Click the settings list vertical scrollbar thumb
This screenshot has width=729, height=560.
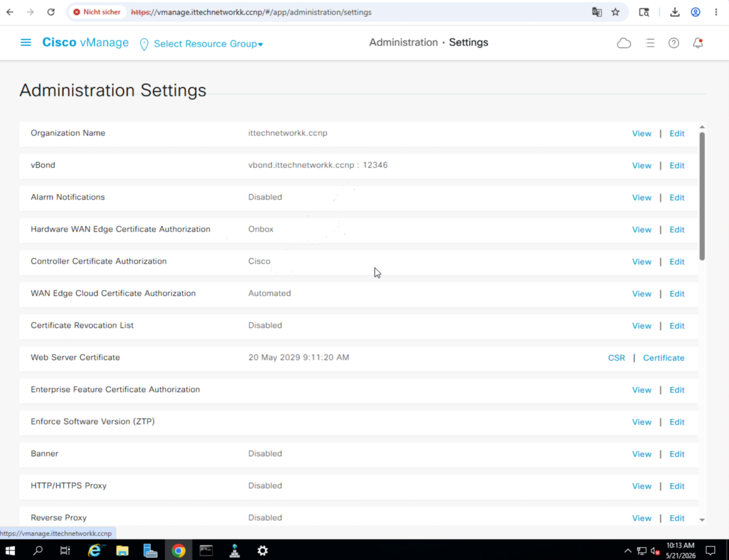click(x=702, y=196)
